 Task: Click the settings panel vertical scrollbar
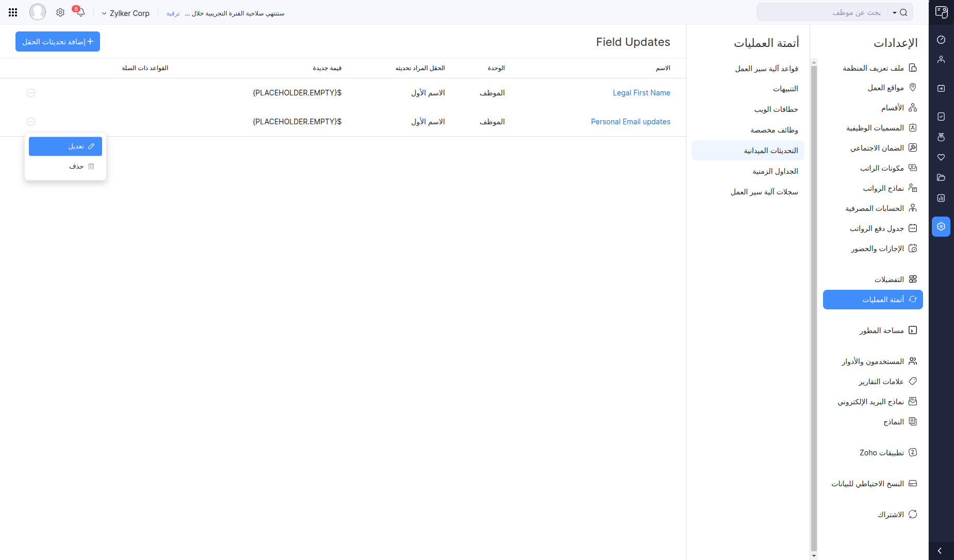click(x=814, y=309)
